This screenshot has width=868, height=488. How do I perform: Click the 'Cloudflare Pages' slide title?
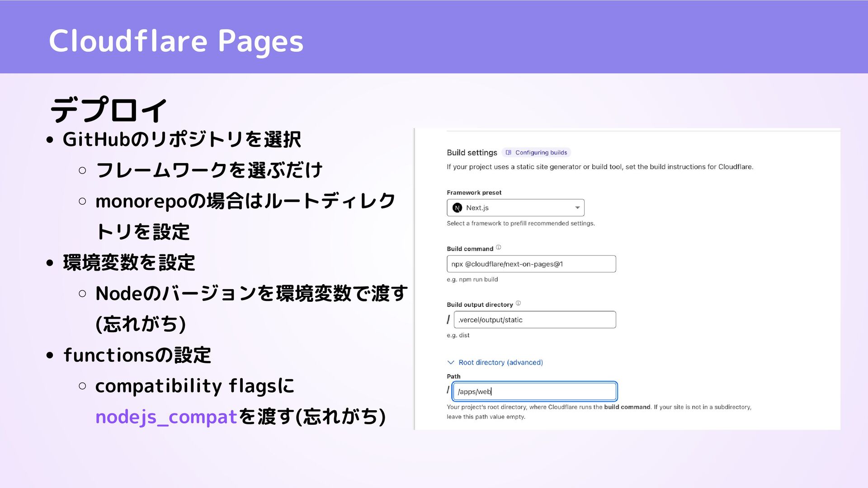point(176,41)
